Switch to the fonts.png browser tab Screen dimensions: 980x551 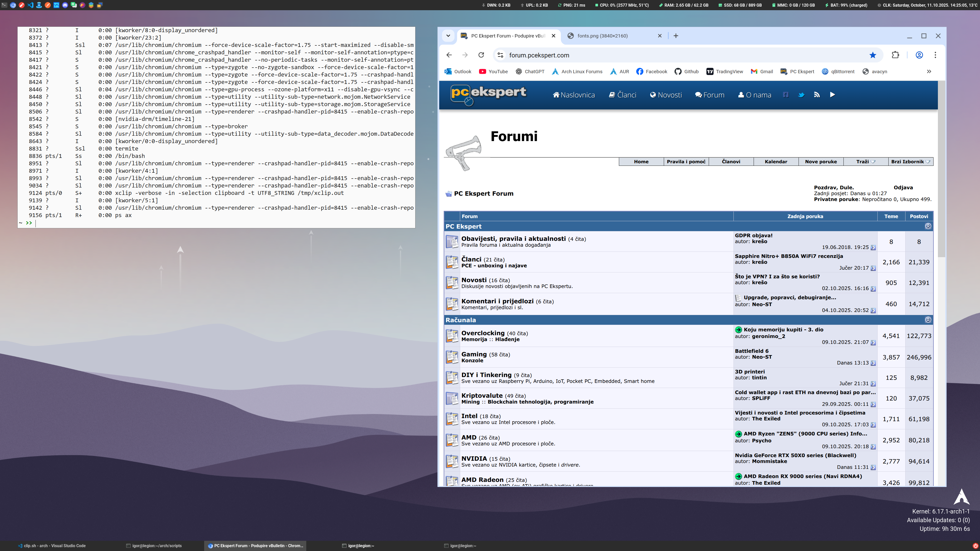609,36
